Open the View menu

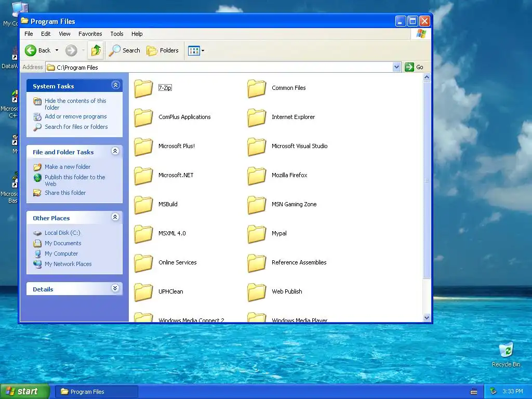pyautogui.click(x=64, y=34)
